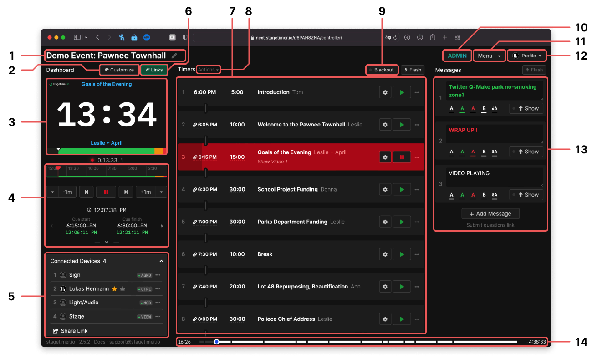Play the Break timer
The width and height of the screenshot is (592, 364).
point(402,254)
